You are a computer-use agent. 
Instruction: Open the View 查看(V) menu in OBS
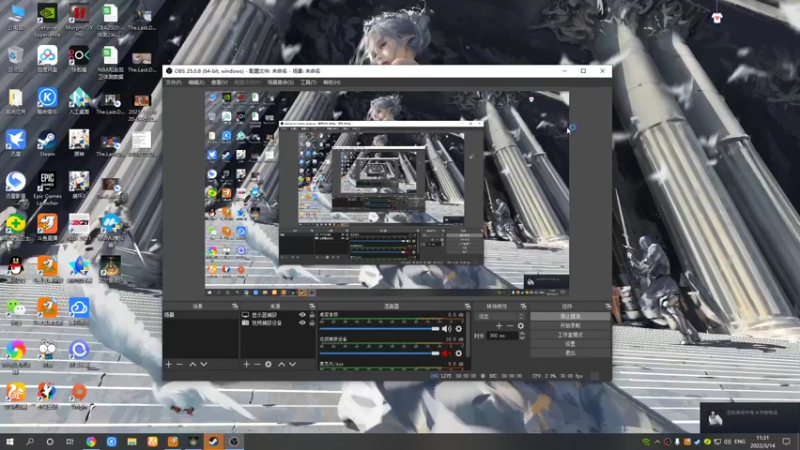tap(219, 82)
